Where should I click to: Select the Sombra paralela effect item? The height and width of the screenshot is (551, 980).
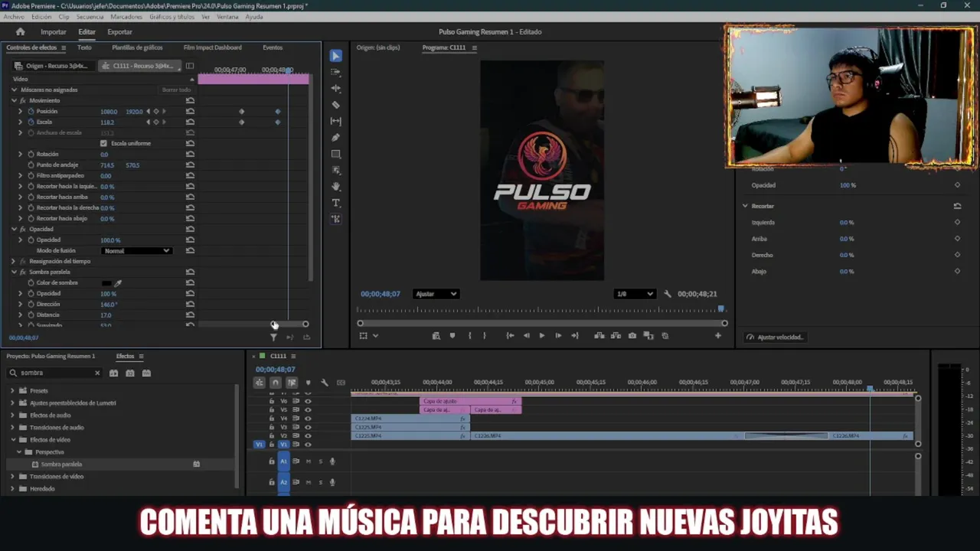pos(61,465)
